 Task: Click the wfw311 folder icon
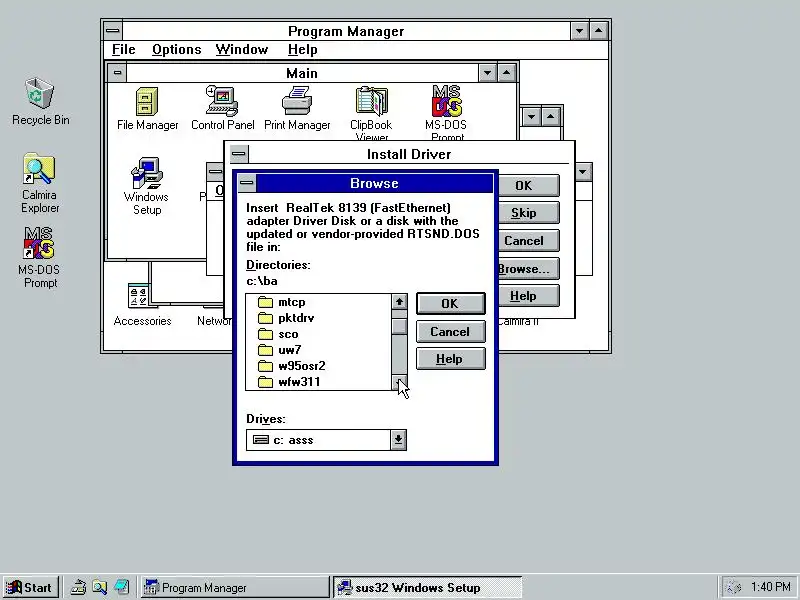[x=265, y=382]
